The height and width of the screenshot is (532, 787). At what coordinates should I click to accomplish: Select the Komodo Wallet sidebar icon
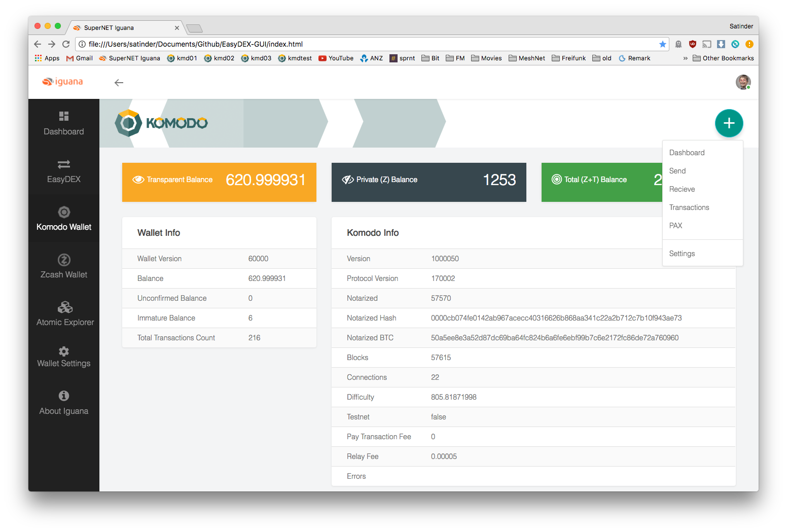coord(64,212)
